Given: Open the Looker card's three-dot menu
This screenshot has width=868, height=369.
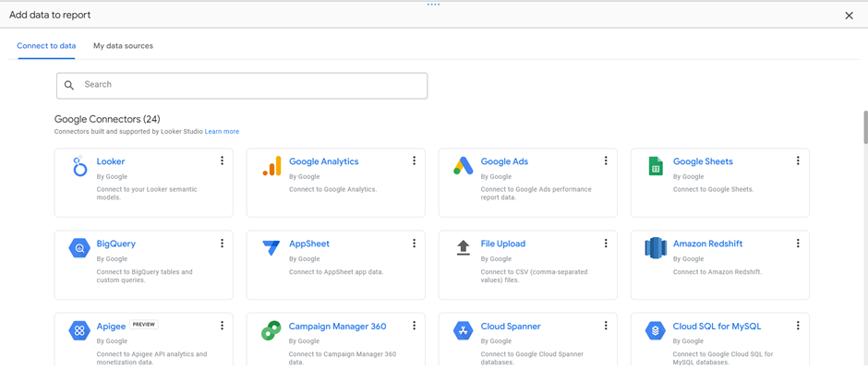Looking at the screenshot, I should coord(222,161).
